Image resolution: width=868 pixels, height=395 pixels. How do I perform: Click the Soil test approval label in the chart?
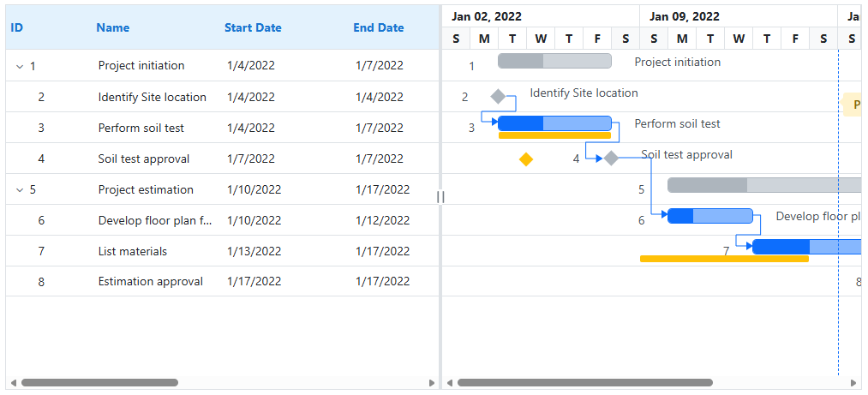[687, 155]
